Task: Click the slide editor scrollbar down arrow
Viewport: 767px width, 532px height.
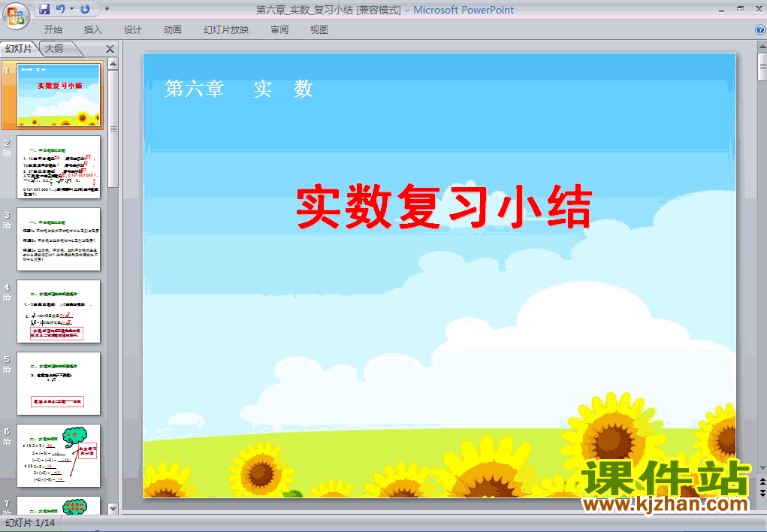Action: pyautogui.click(x=762, y=468)
